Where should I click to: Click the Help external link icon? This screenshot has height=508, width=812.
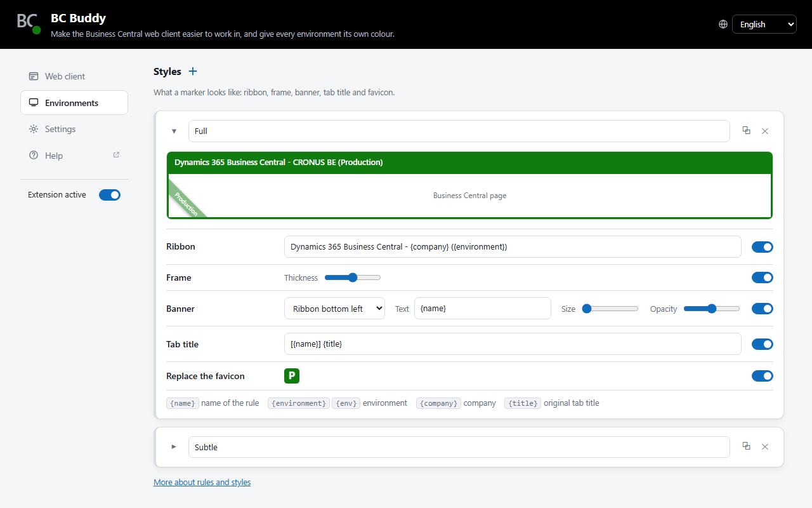[116, 155]
